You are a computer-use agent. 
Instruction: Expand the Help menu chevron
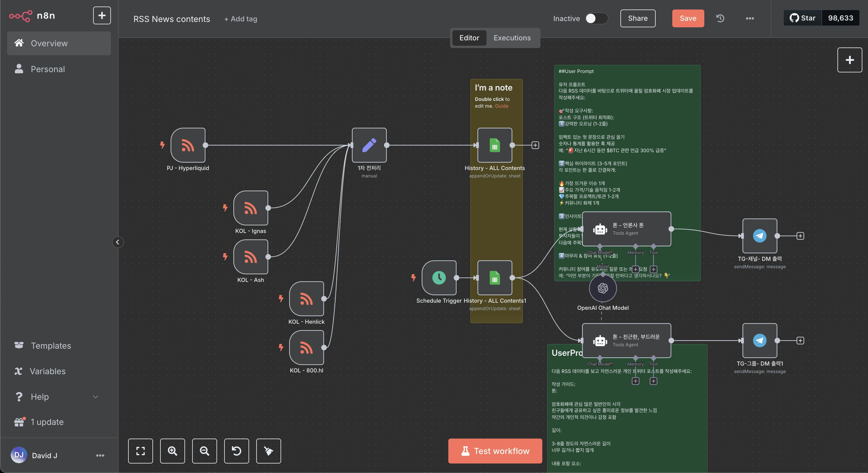click(x=95, y=397)
